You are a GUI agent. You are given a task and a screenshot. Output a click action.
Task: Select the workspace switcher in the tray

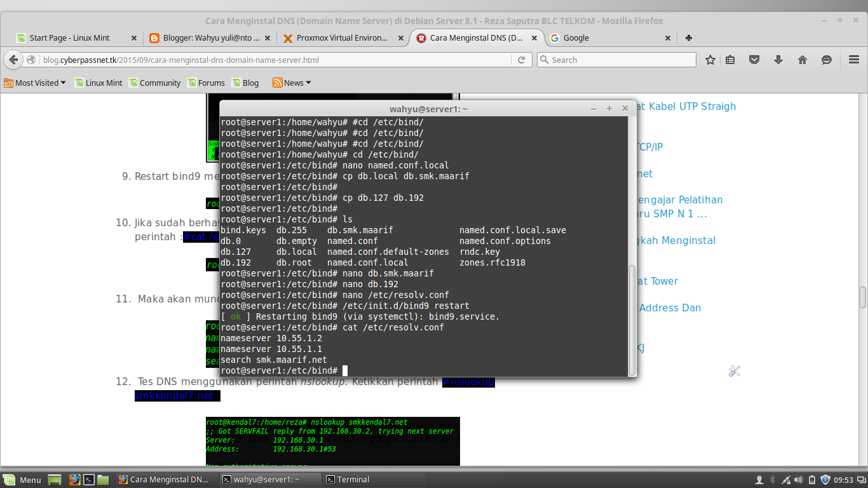(x=862, y=479)
